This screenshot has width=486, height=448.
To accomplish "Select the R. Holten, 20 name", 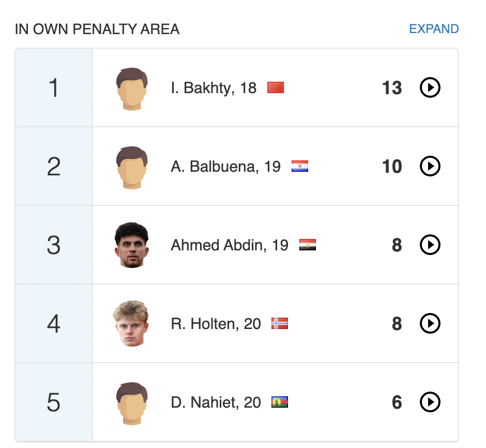I will coord(216,324).
